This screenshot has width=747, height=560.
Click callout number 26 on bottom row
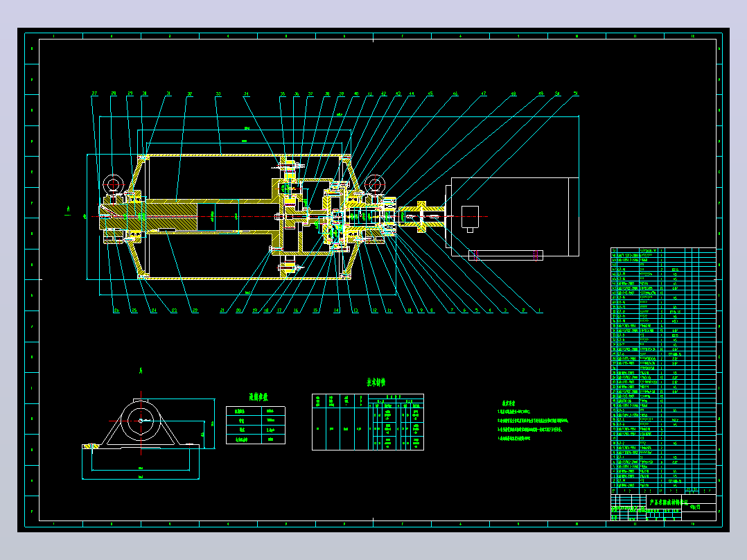(x=116, y=310)
